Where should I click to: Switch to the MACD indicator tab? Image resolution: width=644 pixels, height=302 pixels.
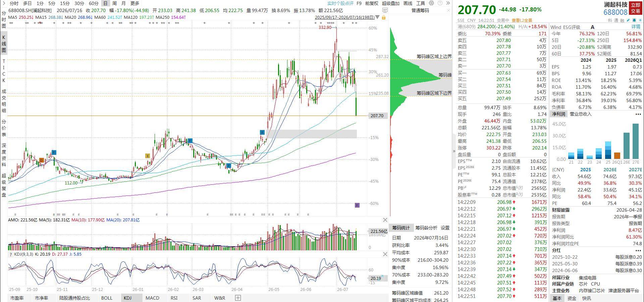coord(152,298)
